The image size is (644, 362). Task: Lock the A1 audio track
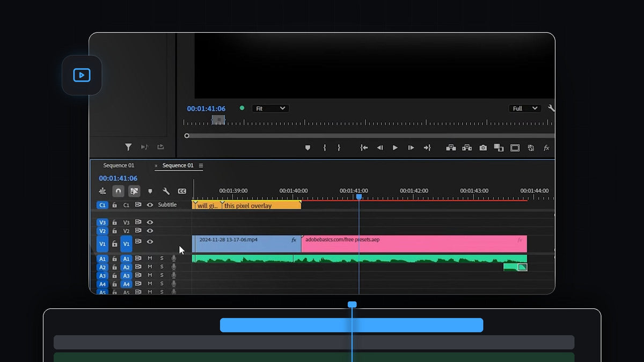click(x=114, y=258)
